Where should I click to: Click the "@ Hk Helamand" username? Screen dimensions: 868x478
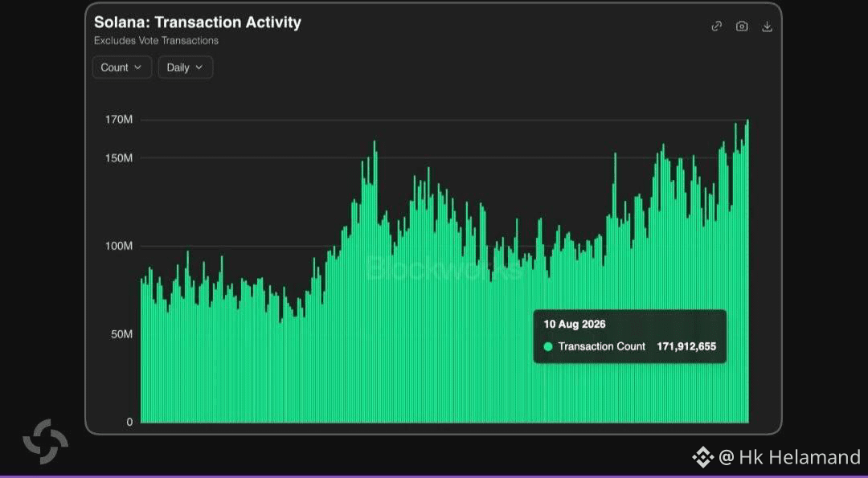coord(790,457)
